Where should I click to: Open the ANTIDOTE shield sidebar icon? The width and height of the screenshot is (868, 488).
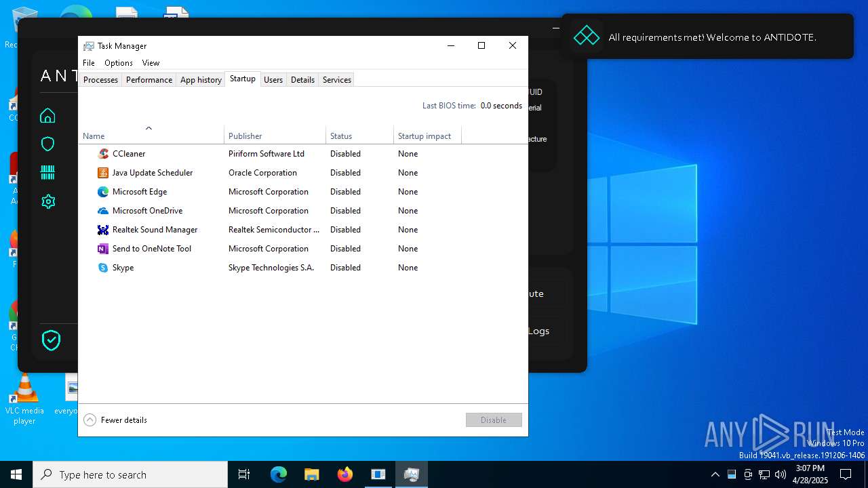click(47, 144)
